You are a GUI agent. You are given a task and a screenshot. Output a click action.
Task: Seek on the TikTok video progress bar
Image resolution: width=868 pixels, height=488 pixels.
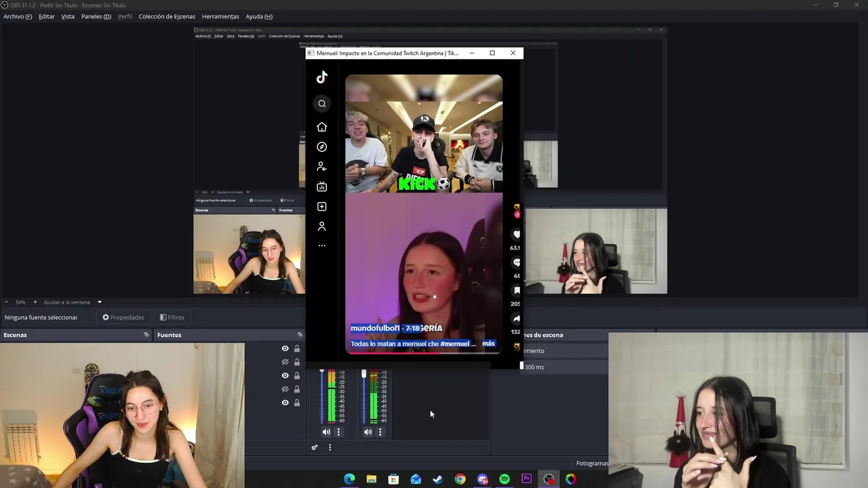pos(424,353)
